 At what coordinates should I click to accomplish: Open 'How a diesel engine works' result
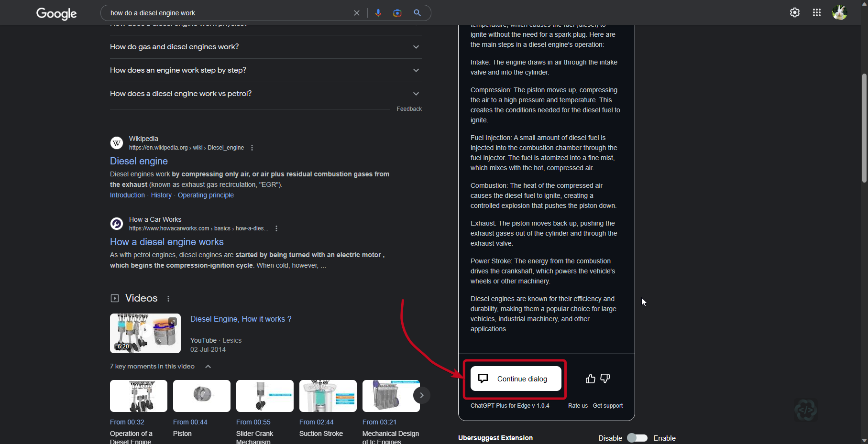point(167,242)
